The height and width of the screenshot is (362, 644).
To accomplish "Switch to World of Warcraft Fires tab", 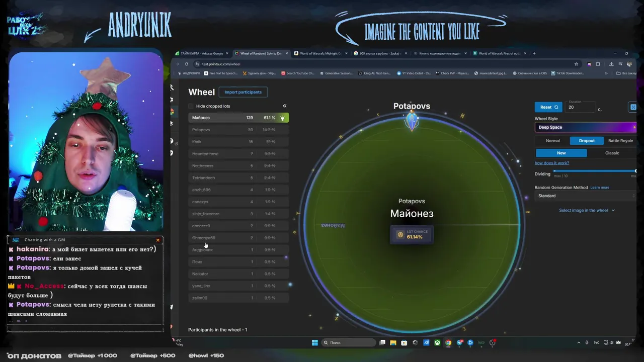I will (x=500, y=53).
